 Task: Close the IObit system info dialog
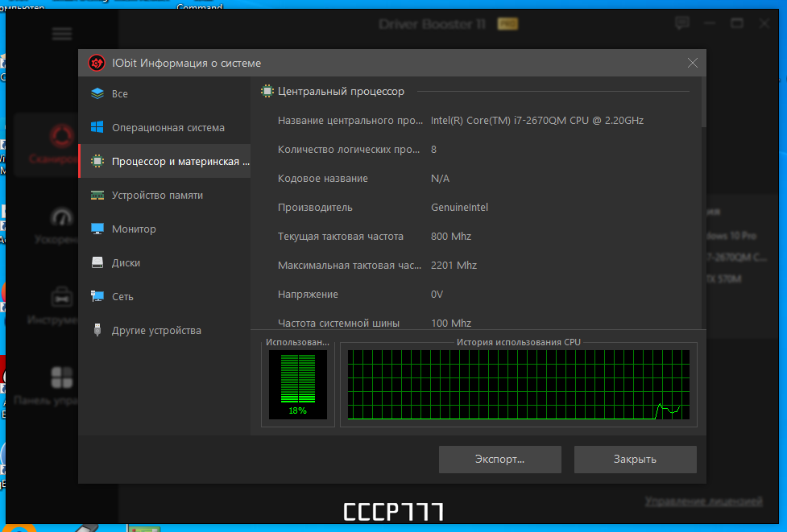693,63
